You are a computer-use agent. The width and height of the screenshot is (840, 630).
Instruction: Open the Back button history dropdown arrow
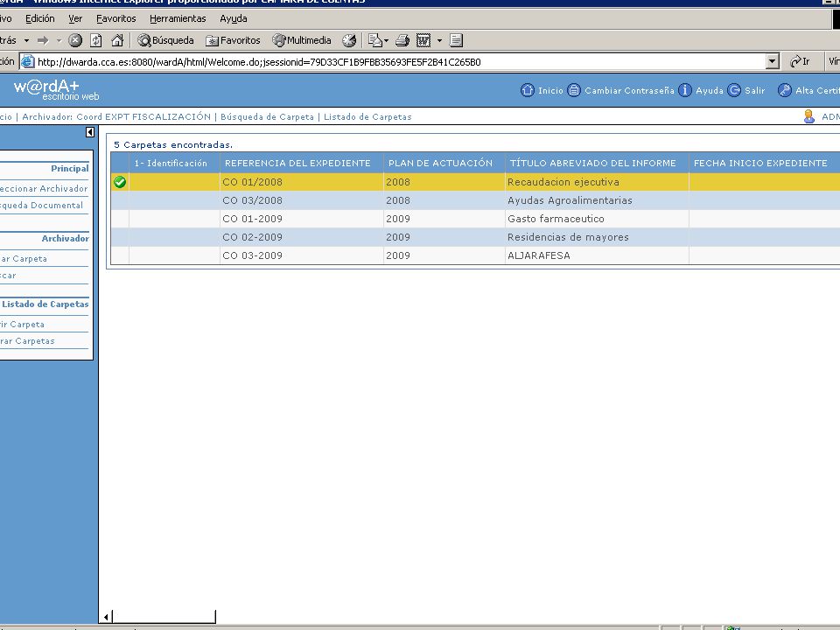coord(27,41)
